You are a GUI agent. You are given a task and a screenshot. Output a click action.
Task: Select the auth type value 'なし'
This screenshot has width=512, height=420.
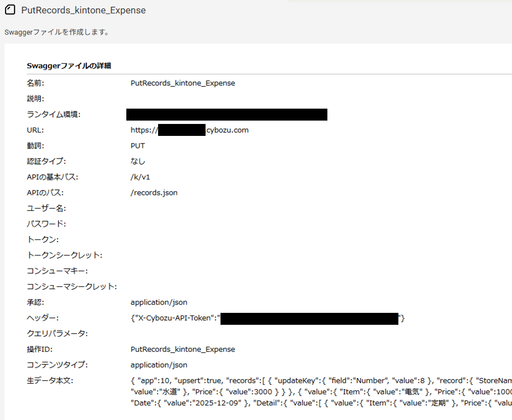point(138,161)
